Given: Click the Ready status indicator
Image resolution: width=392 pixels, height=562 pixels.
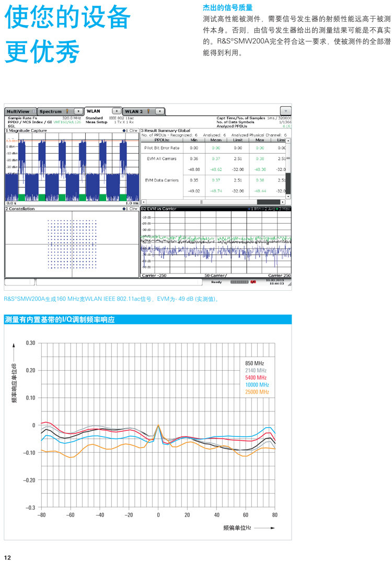Looking at the screenshot, I should [216, 282].
